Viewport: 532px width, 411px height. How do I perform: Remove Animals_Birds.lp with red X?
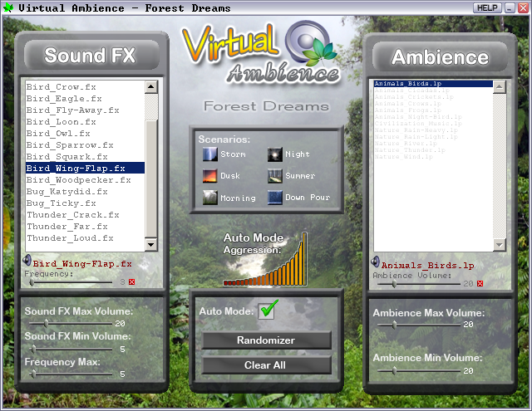[x=480, y=284]
